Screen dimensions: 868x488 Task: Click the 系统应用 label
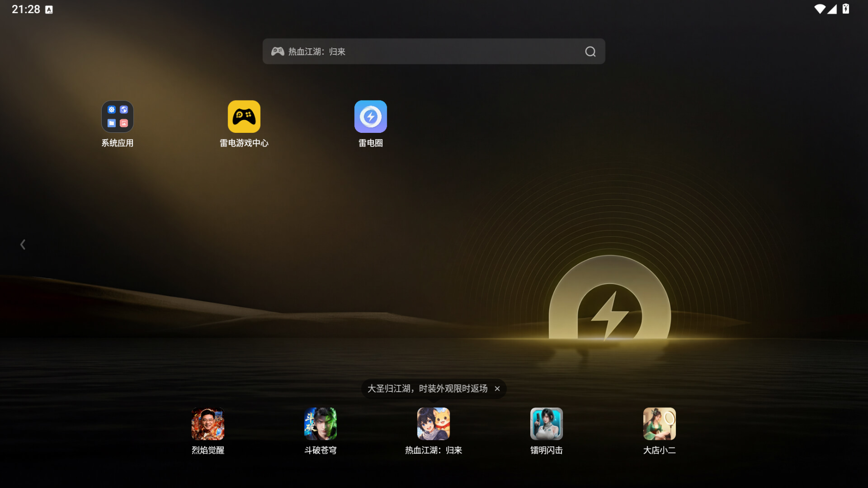click(x=117, y=143)
